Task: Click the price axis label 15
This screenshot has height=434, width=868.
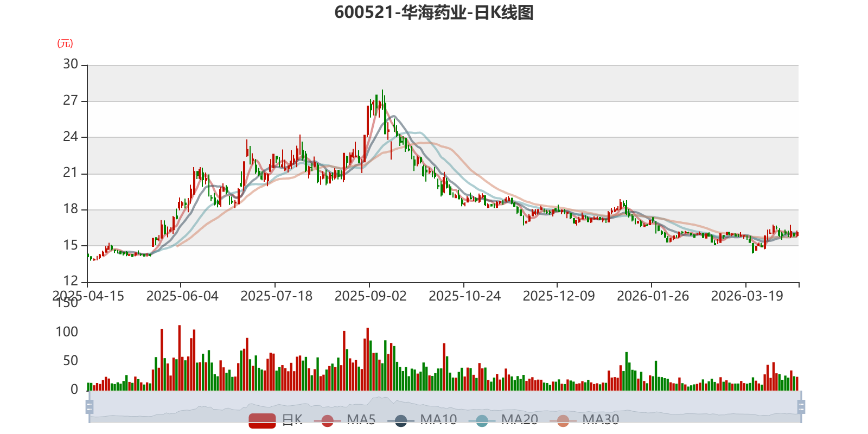Action: (x=71, y=245)
